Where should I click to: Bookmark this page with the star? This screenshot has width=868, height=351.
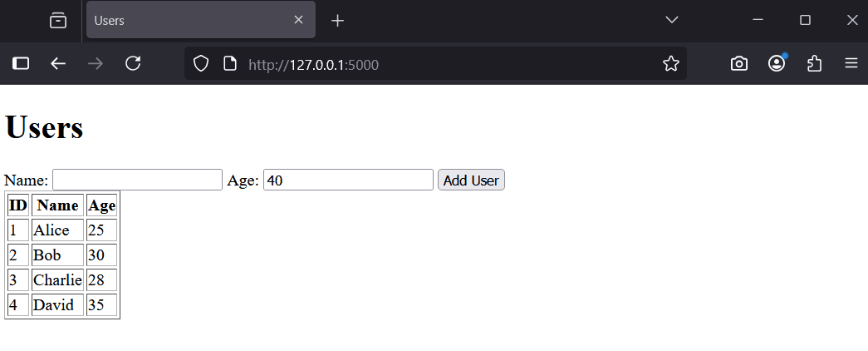671,63
